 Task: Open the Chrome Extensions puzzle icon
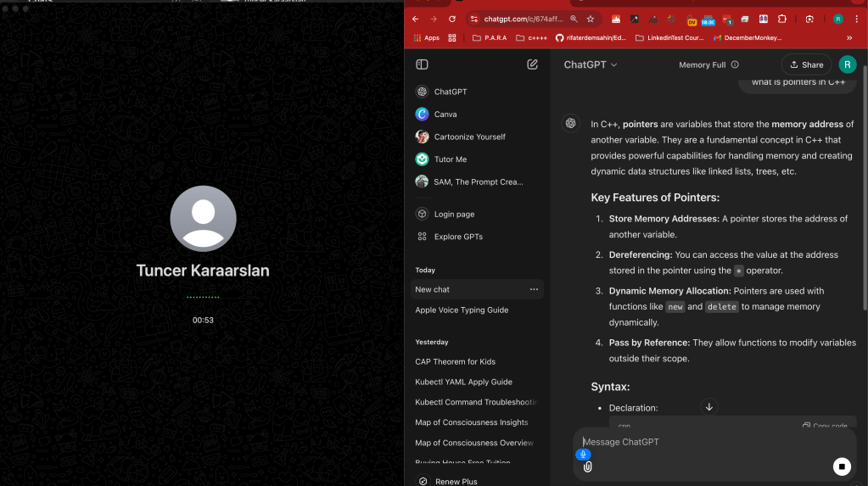click(x=781, y=19)
